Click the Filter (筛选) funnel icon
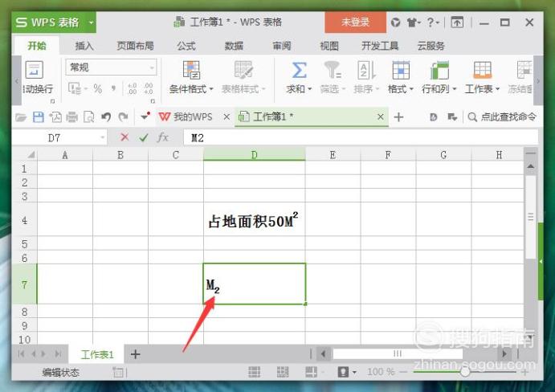 click(332, 70)
